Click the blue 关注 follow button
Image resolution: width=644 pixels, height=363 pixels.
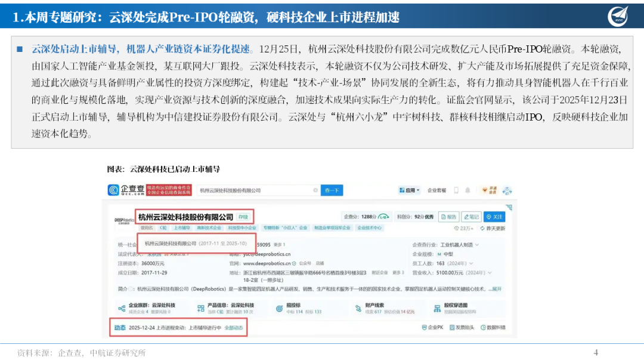point(494,217)
